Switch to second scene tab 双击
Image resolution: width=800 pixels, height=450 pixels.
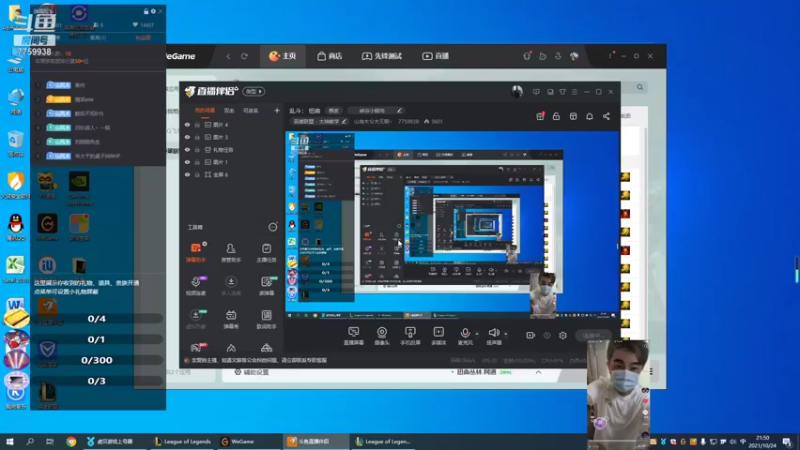[229, 110]
